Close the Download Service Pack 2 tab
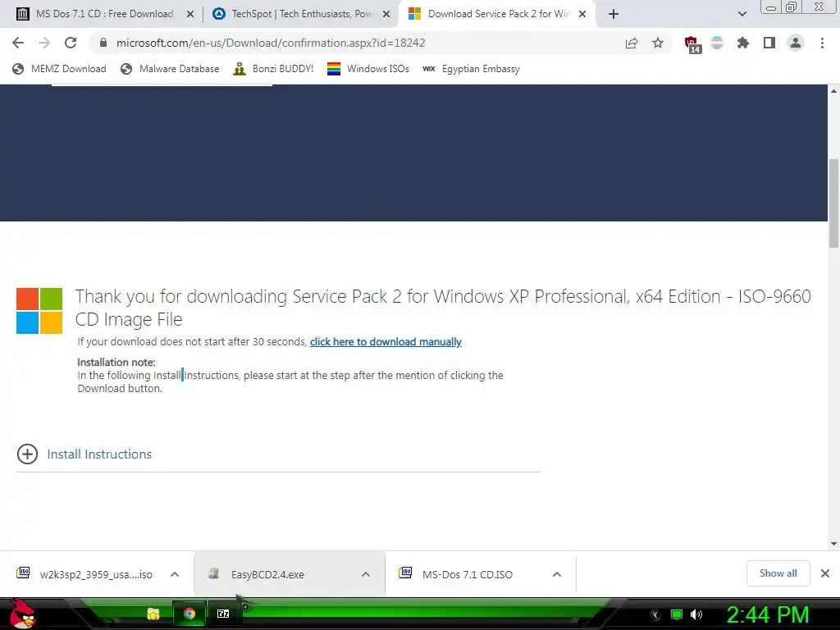840x630 pixels. 582,14
